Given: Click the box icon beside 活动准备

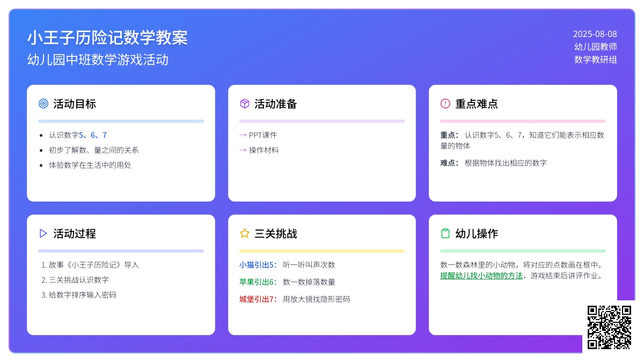Looking at the screenshot, I should tap(245, 104).
